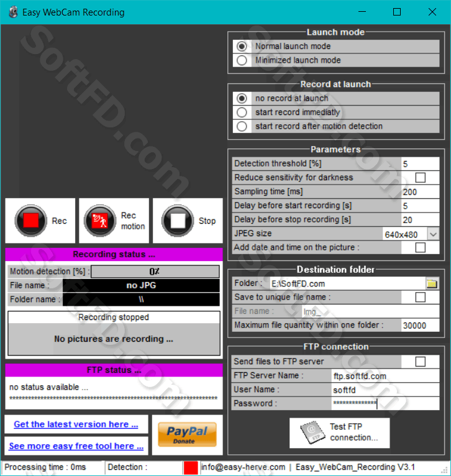The height and width of the screenshot is (476, 451).
Task: Choose start record immediatly option
Action: tap(242, 112)
